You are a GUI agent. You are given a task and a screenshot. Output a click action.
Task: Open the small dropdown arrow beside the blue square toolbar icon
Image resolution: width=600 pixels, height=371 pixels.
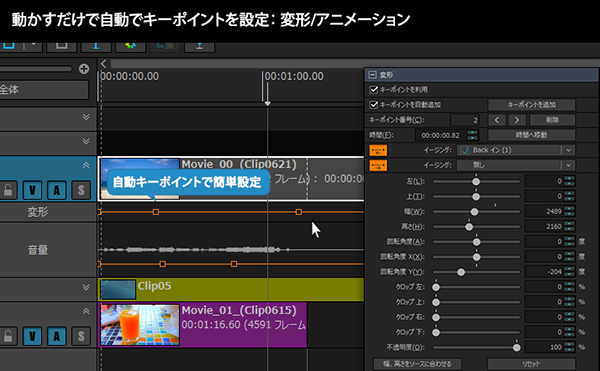click(x=33, y=45)
